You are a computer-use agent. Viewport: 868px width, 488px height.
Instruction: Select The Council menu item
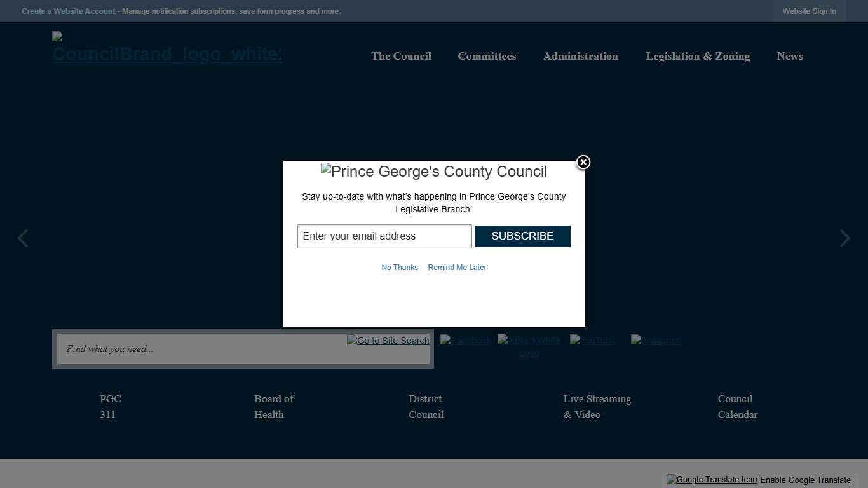pos(401,56)
